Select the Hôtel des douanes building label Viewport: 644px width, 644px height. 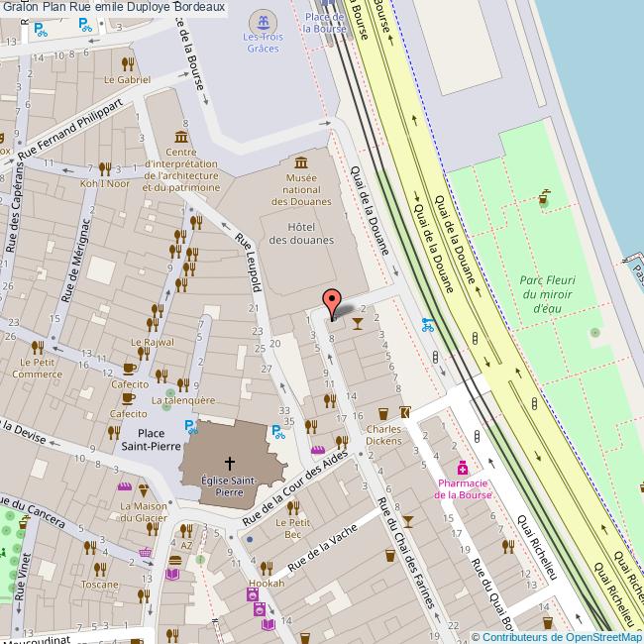click(302, 232)
